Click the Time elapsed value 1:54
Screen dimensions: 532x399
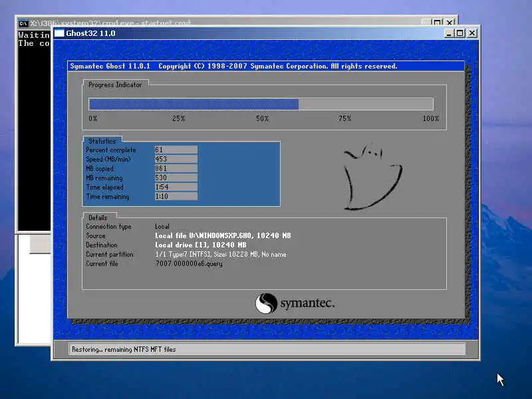(x=176, y=187)
